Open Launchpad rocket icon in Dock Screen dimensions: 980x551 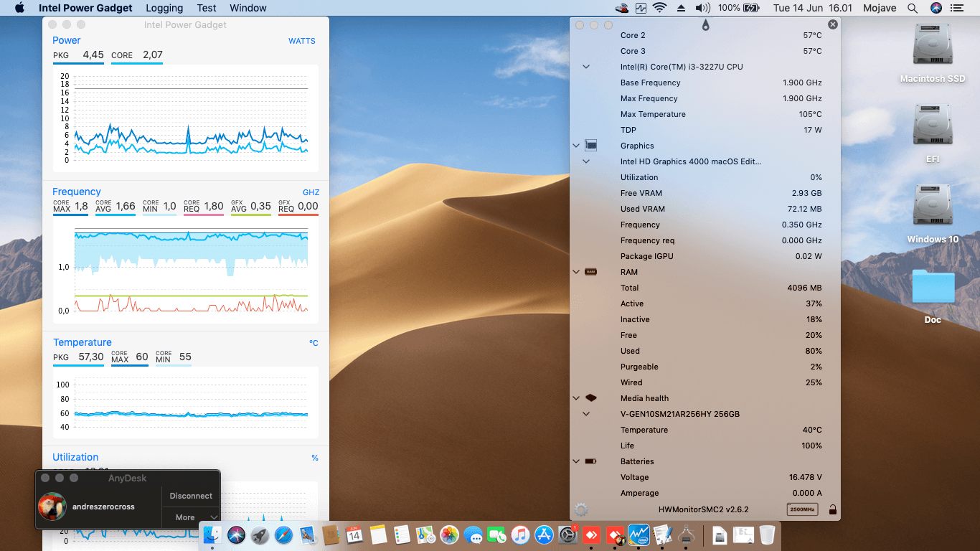pyautogui.click(x=260, y=534)
